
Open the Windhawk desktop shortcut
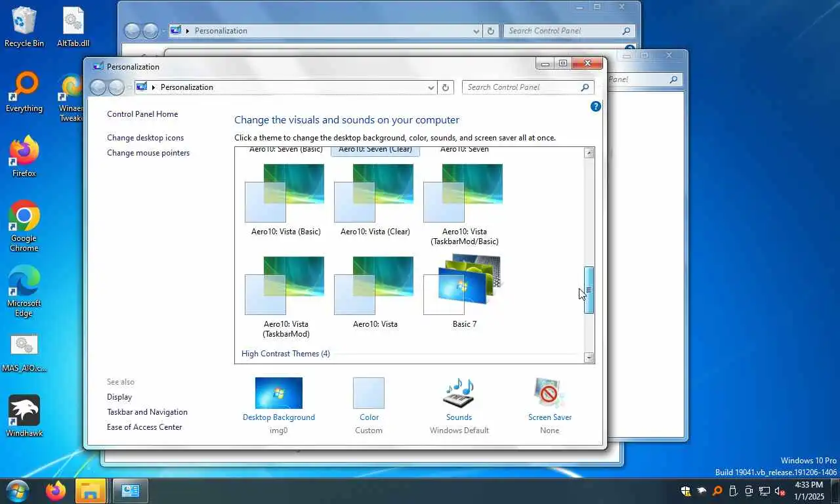(x=24, y=416)
